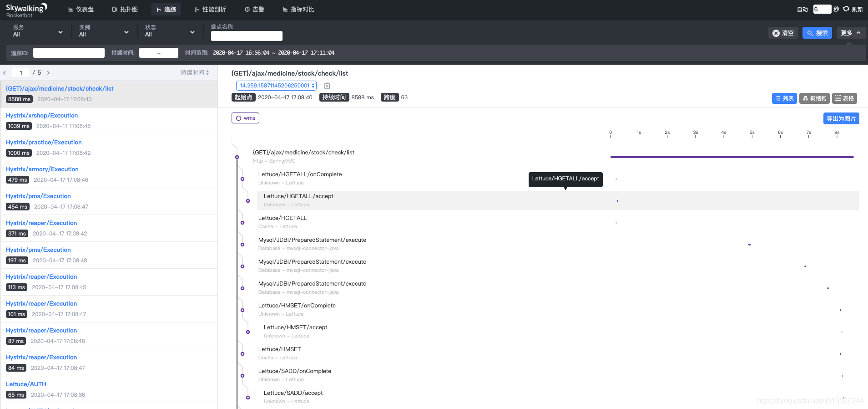Collapse the 更多 more options expander

pyautogui.click(x=851, y=33)
